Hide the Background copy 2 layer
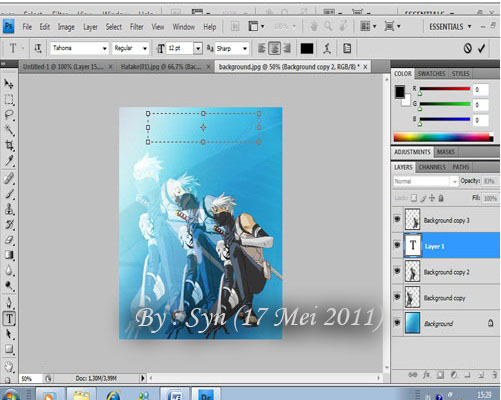This screenshot has height=400, width=501. (397, 271)
